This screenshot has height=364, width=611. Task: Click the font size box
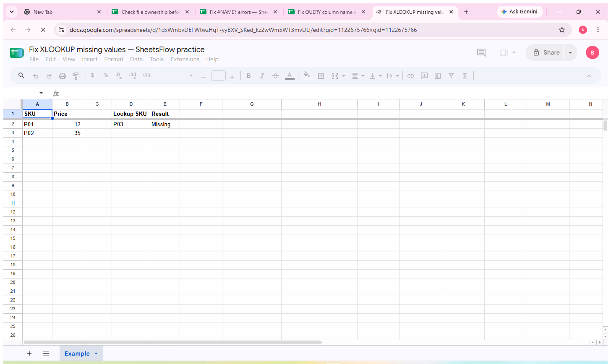tap(219, 76)
